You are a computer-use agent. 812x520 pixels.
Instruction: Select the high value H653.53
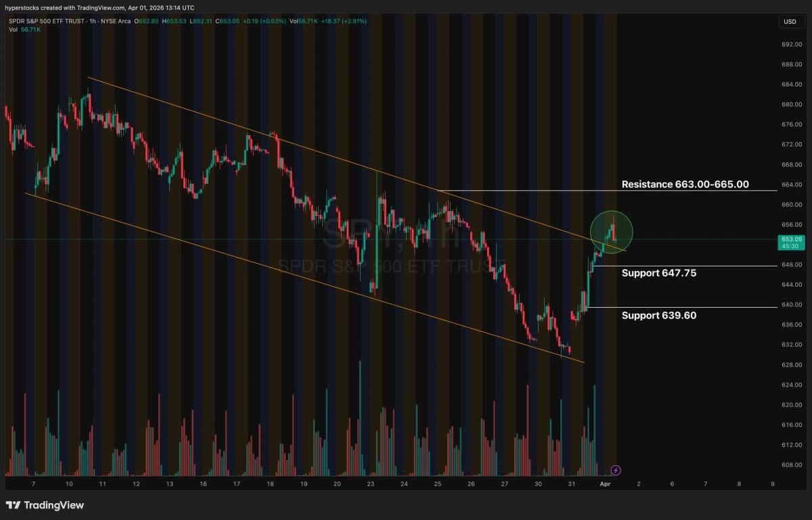(x=173, y=21)
